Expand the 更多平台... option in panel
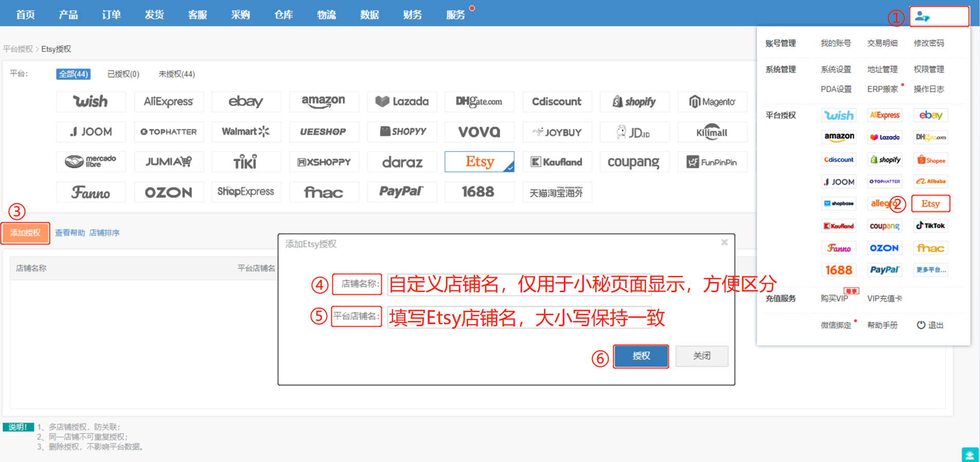The height and width of the screenshot is (462, 980). click(931, 270)
